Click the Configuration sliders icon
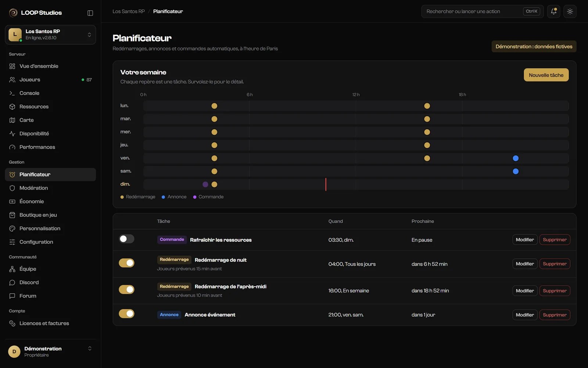Image resolution: width=588 pixels, height=368 pixels. coord(12,242)
